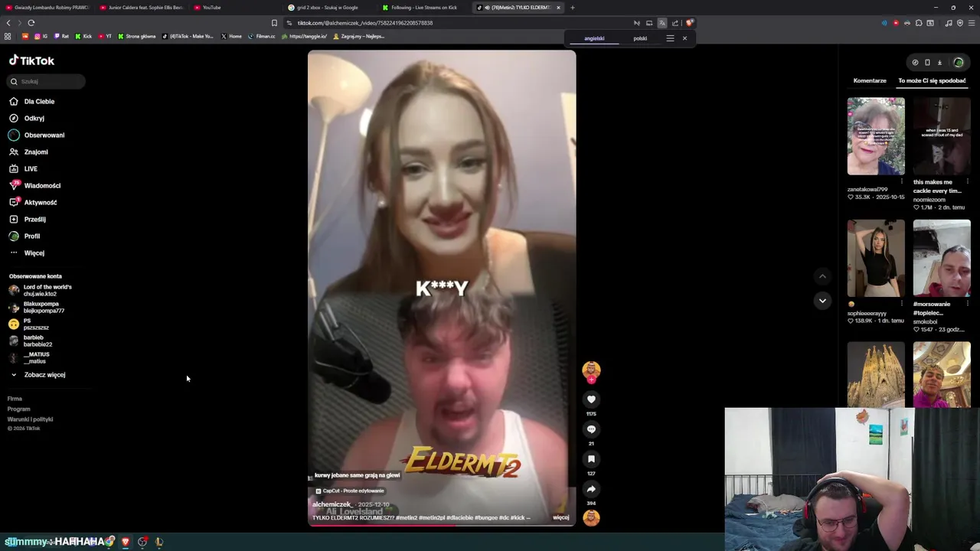This screenshot has height=551, width=980.
Task: Click the video progress bar
Action: tap(442, 525)
